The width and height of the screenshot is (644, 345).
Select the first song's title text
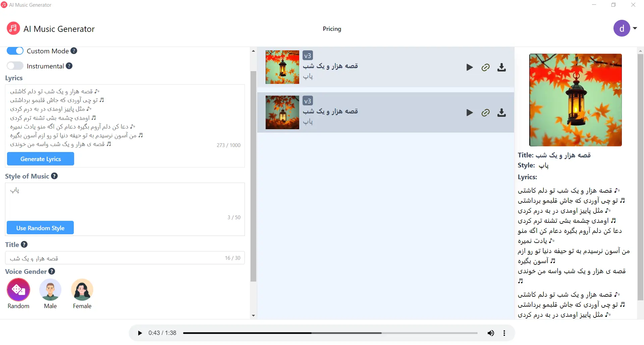(330, 66)
